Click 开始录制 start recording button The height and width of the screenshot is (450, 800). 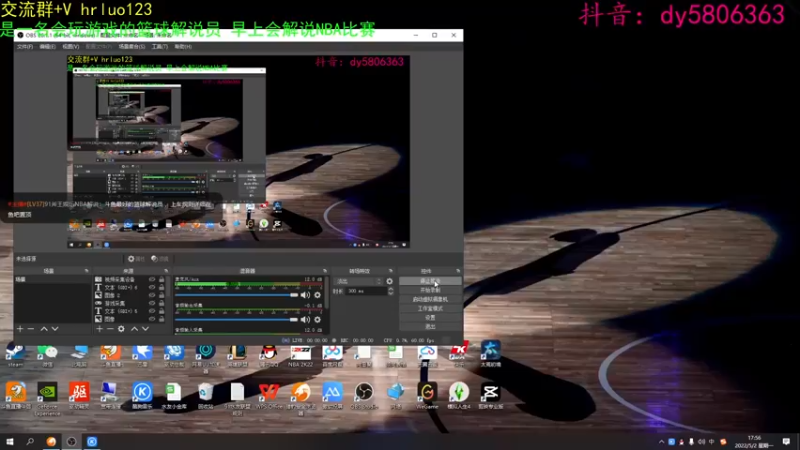(430, 290)
